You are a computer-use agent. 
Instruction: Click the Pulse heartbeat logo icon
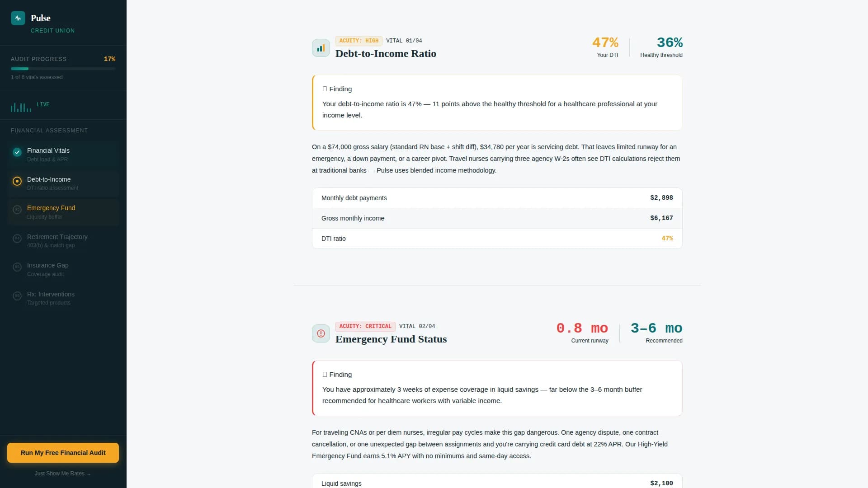[x=18, y=18]
